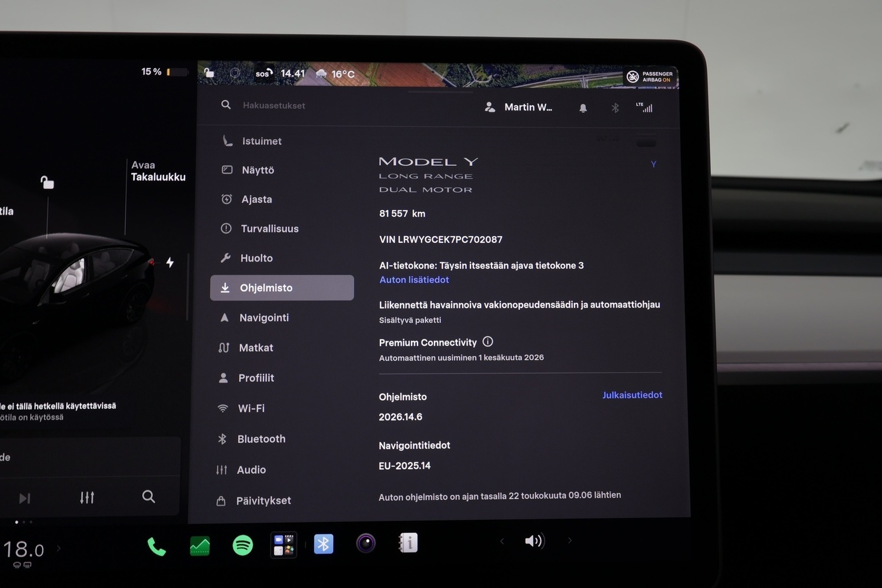882x588 pixels.
Task: Tap the 14.41 clock in status bar
Action: click(293, 73)
